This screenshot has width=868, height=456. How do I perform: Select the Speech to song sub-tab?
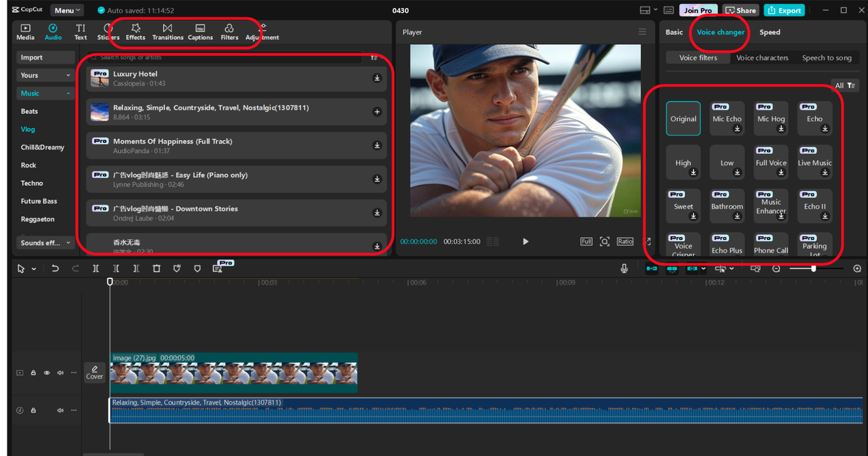point(827,58)
